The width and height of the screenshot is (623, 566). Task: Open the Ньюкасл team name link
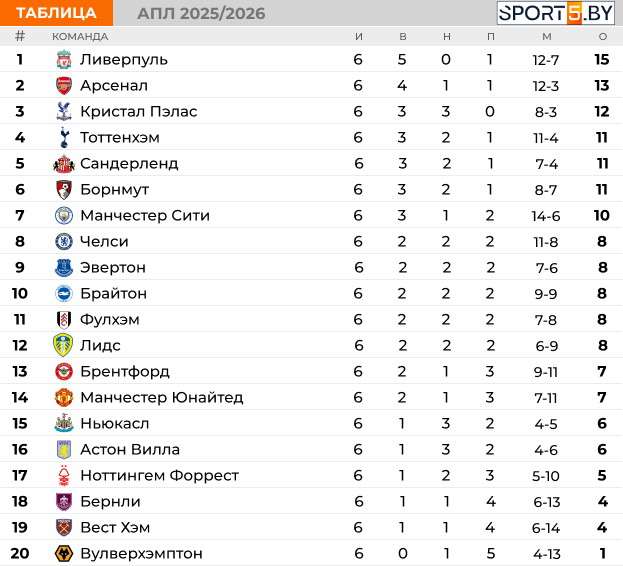pos(115,423)
